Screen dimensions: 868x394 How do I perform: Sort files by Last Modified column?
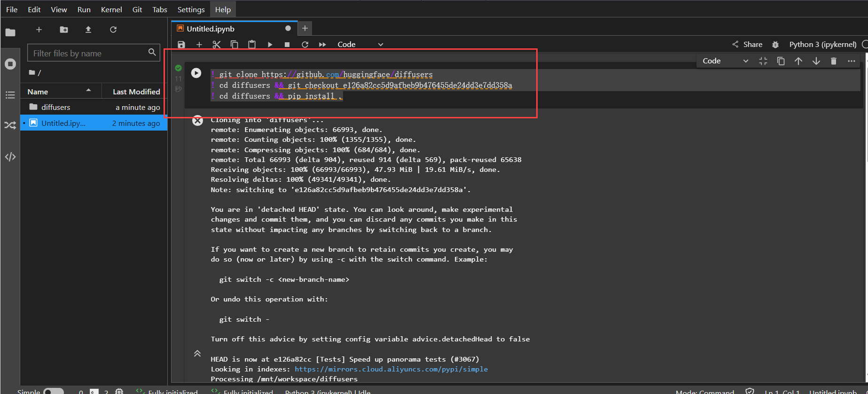(x=135, y=92)
